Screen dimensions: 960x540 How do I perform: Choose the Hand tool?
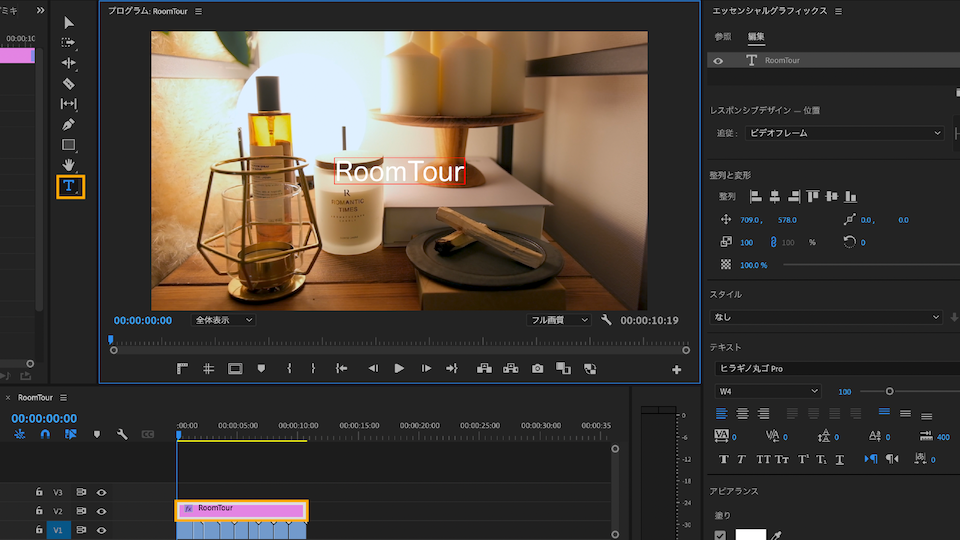tap(69, 164)
